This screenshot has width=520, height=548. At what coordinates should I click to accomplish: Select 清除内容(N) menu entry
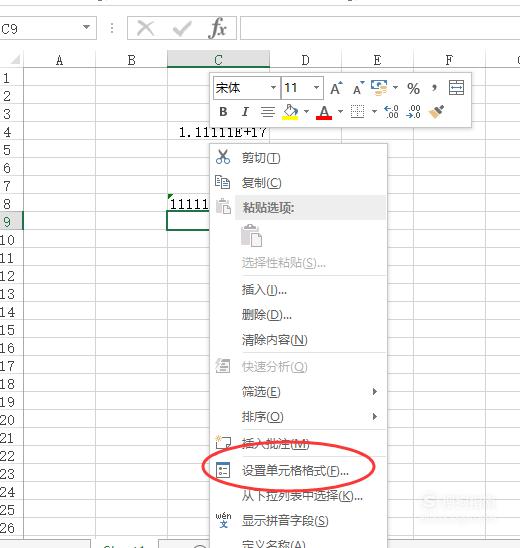click(299, 340)
